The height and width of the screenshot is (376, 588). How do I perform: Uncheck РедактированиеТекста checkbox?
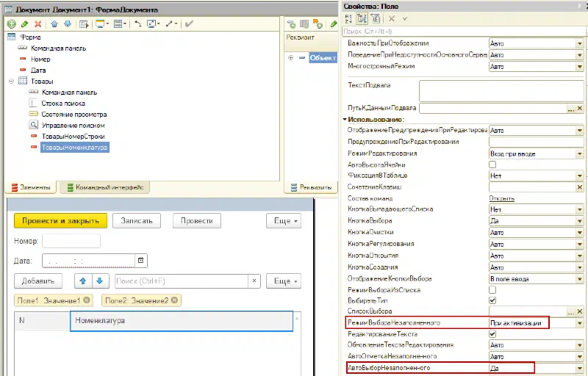pyautogui.click(x=492, y=333)
